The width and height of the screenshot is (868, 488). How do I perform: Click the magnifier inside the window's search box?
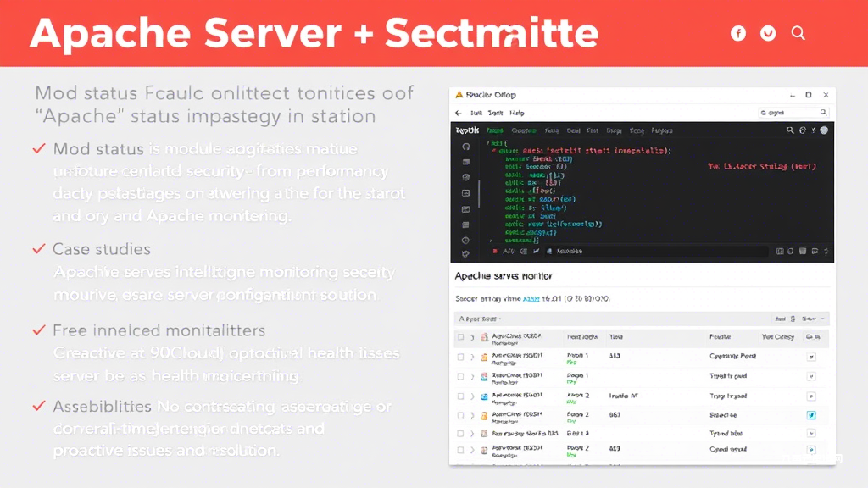point(823,113)
